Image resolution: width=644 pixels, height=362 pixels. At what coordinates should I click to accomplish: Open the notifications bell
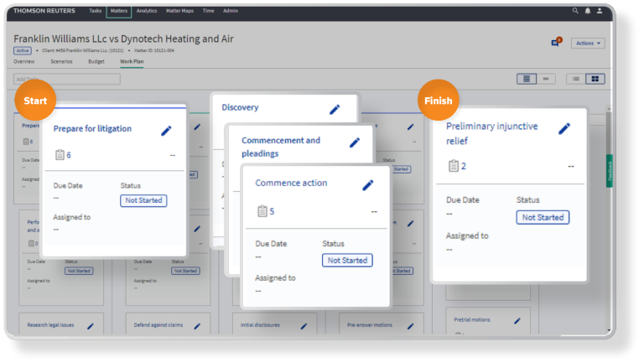coord(587,11)
